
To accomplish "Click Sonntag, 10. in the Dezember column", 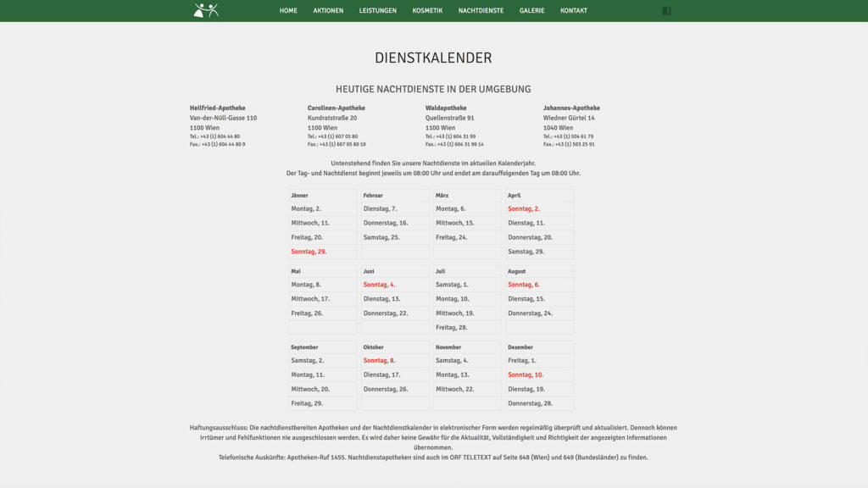I will [526, 374].
